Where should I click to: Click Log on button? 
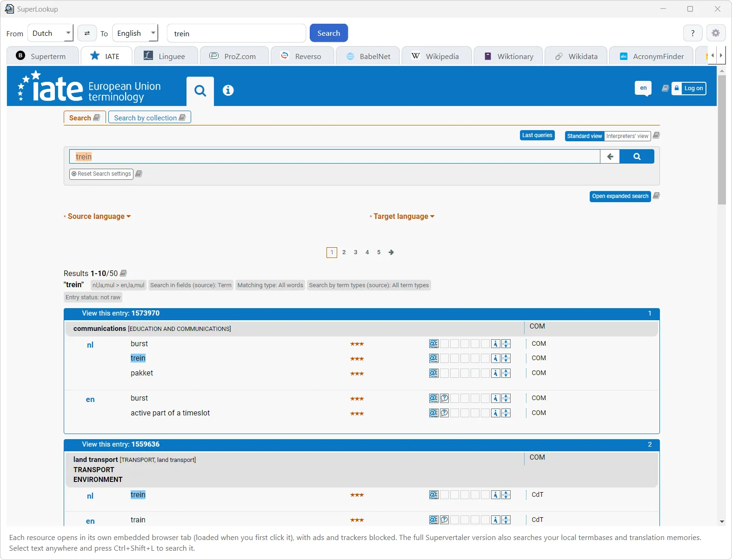coord(689,88)
